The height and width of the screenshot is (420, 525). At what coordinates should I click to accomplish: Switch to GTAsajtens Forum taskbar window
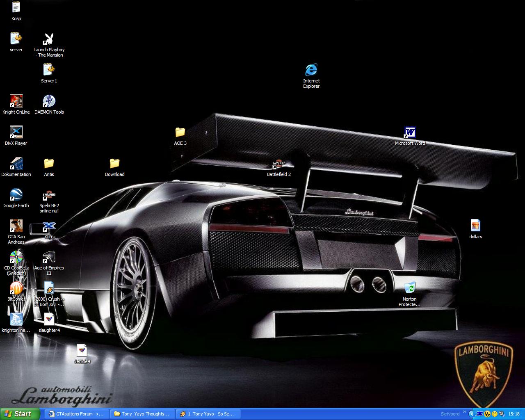[x=77, y=414]
